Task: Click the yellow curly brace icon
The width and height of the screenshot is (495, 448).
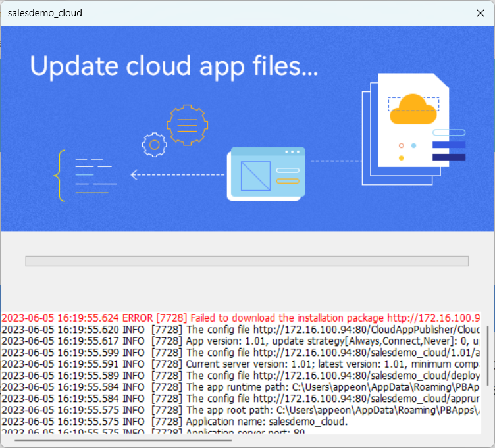Action: pos(61,176)
